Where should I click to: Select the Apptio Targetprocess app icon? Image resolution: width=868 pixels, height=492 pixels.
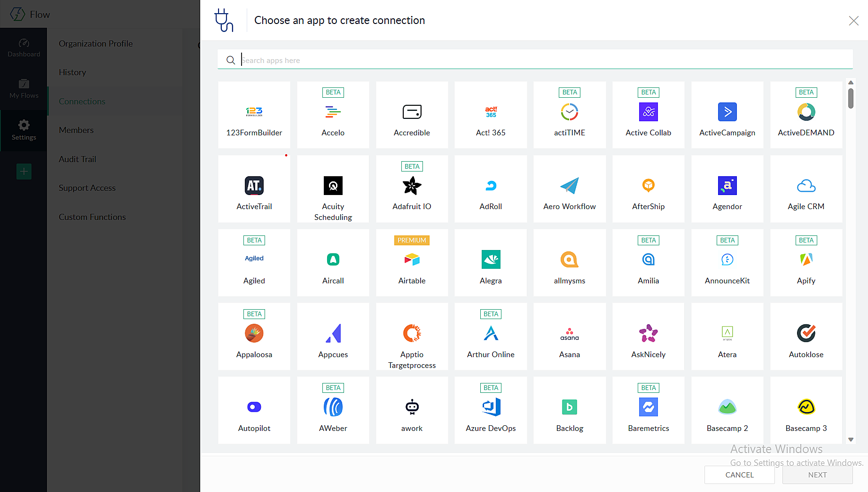click(412, 333)
